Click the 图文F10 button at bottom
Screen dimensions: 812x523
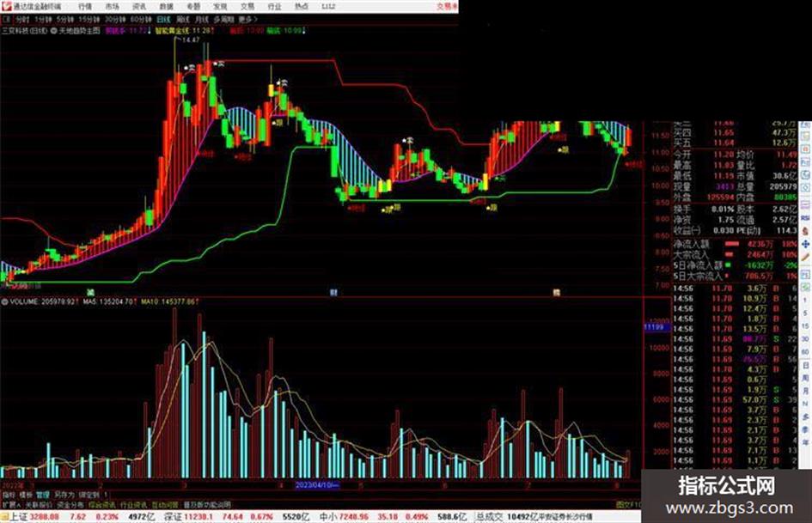(x=628, y=505)
